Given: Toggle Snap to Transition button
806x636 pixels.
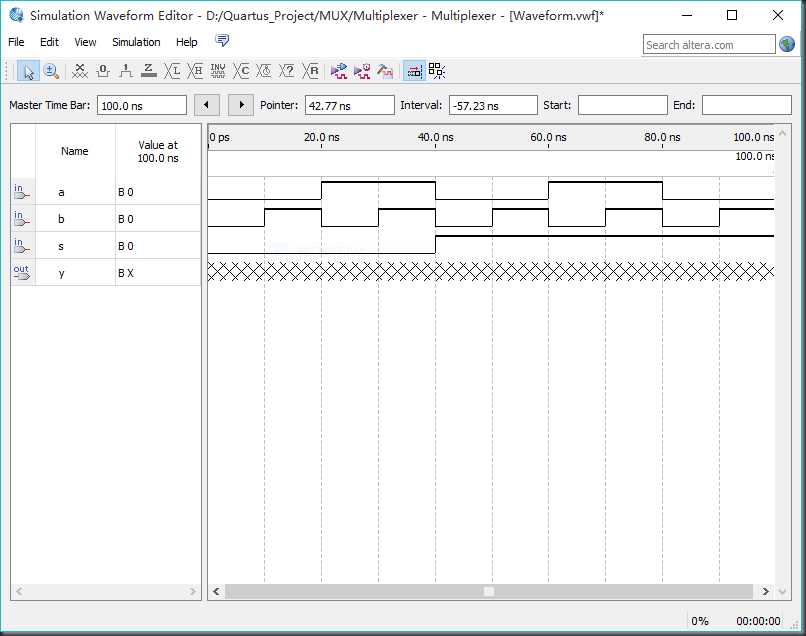Looking at the screenshot, I should coord(437,71).
